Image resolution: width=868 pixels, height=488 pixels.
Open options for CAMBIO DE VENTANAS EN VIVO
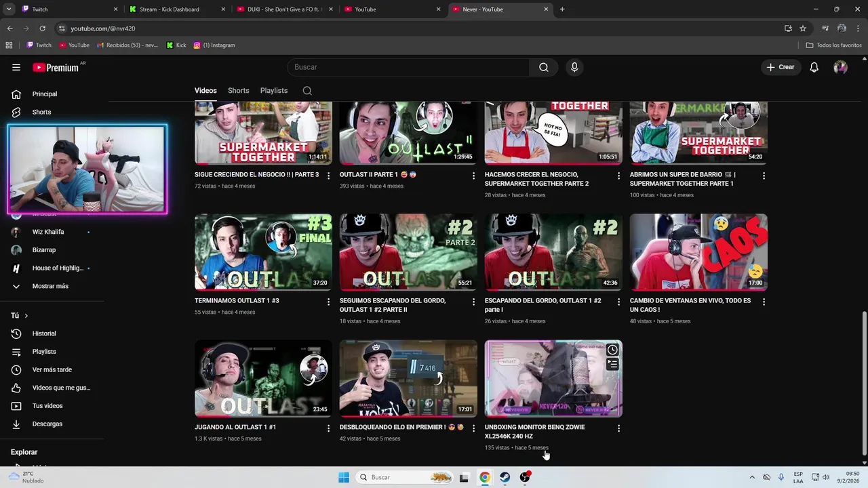point(764,302)
